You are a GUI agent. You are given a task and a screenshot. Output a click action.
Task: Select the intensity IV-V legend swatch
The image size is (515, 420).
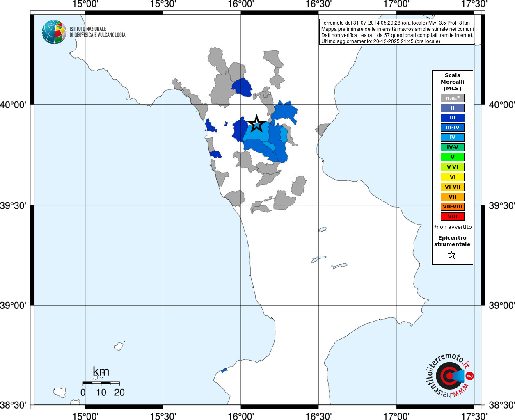coord(453,147)
